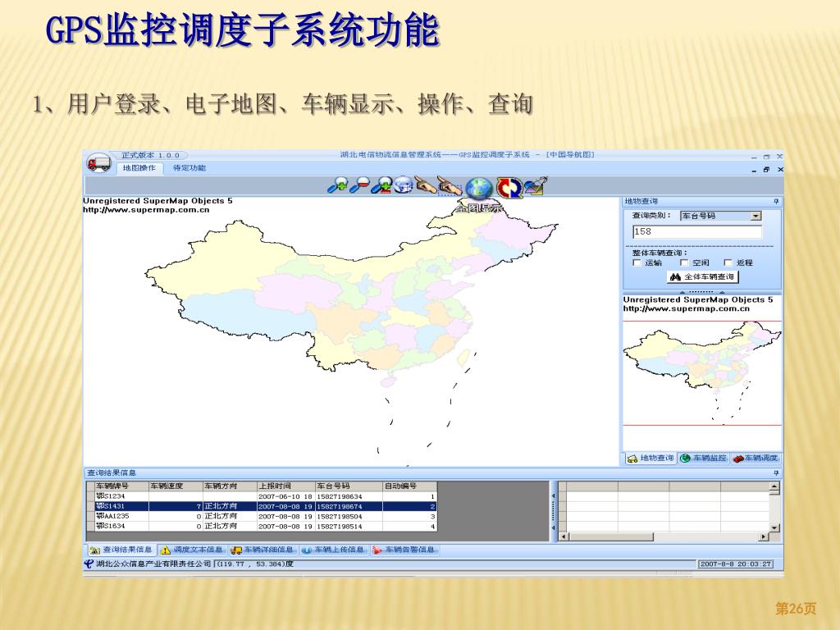This screenshot has height=630, width=840.
Task: Switch to the 车辆调度 side tab
Action: (756, 458)
